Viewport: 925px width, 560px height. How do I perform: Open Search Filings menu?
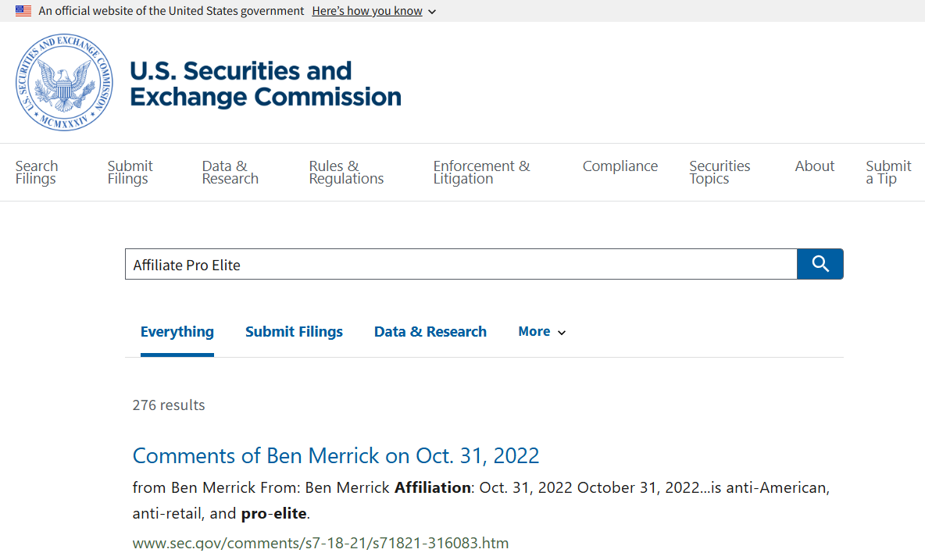(37, 173)
